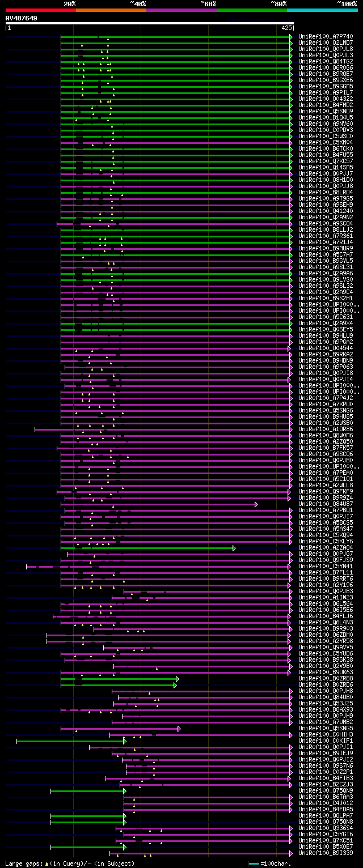This screenshot has height=868, width=363.
Task: Click the green ~80% identity legend segment
Action: 251,10
